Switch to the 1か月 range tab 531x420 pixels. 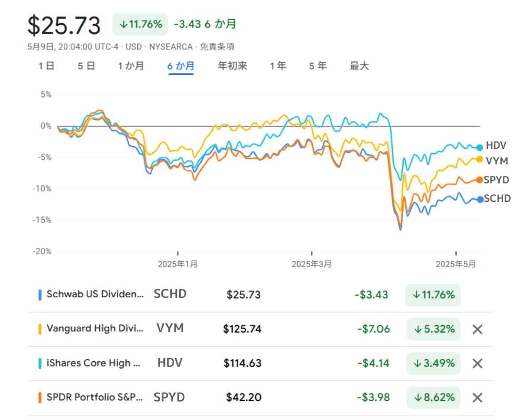(x=131, y=66)
